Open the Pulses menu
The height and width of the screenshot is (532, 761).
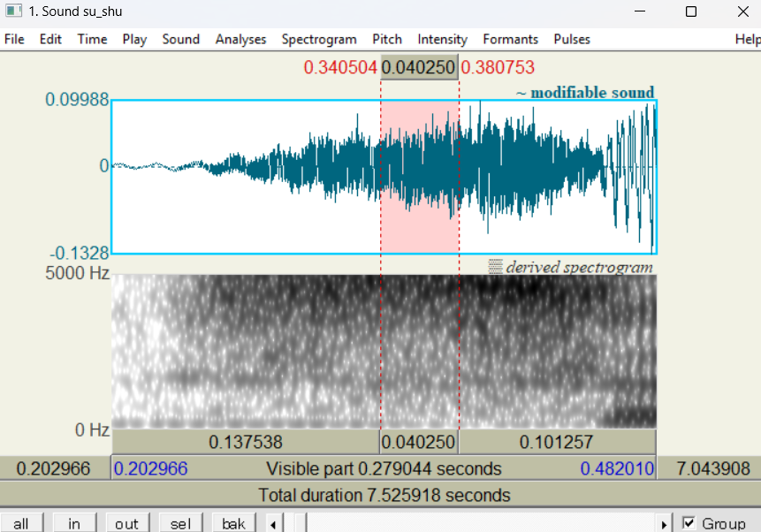572,39
